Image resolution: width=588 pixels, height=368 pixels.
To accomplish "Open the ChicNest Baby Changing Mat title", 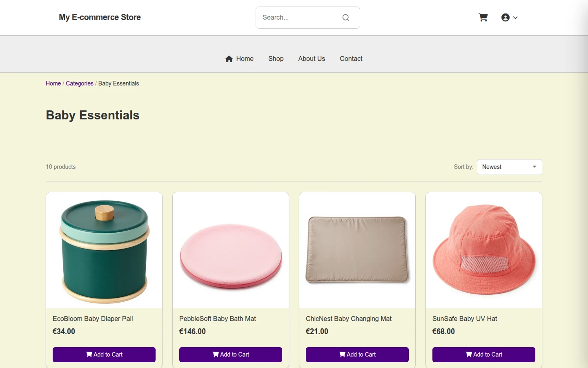I will tap(349, 319).
